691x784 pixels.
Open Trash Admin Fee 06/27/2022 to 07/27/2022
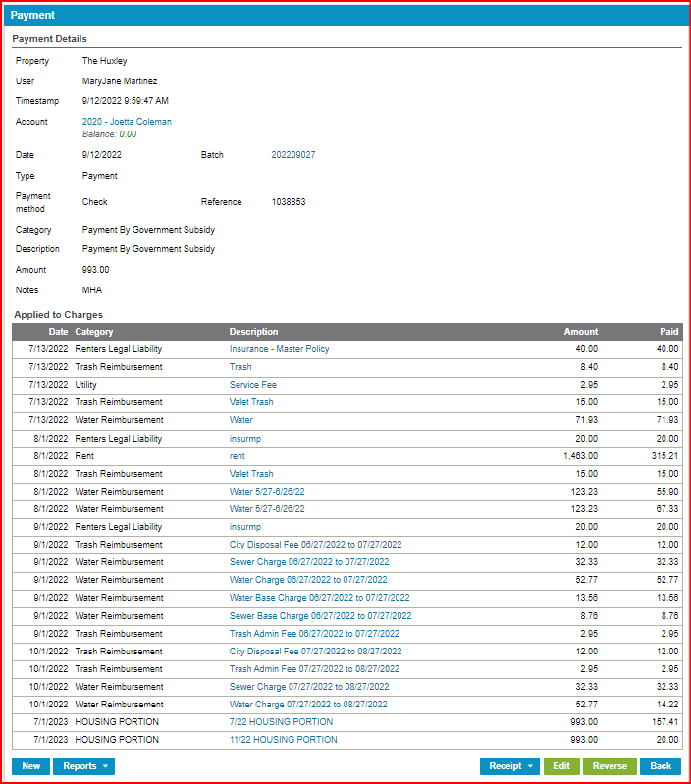pos(314,634)
